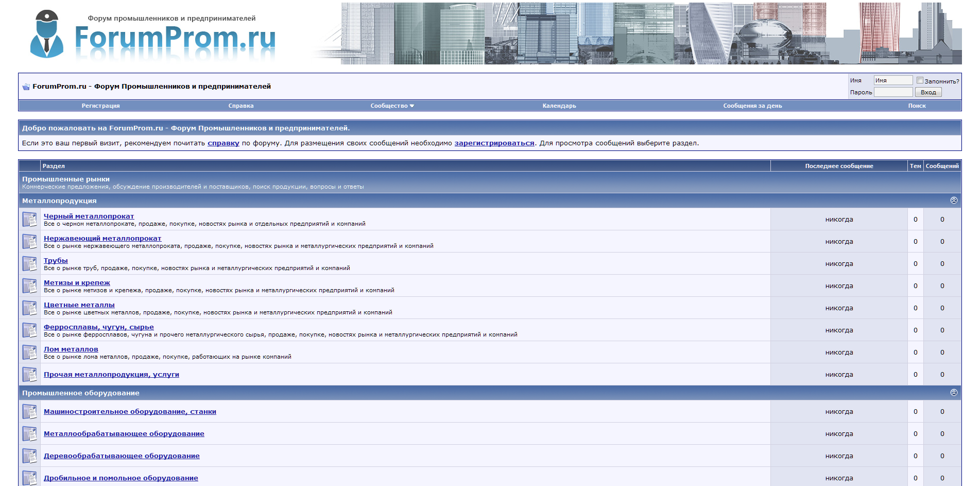Click the icon next to Машиностроительное оборудование, станки
Image resolution: width=980 pixels, height=486 pixels.
28,411
